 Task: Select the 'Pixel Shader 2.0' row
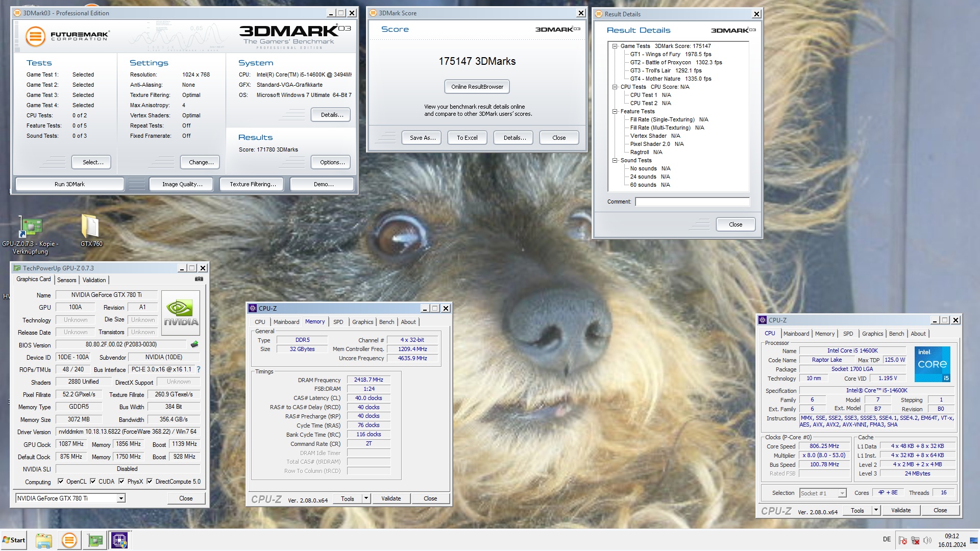[x=656, y=144]
